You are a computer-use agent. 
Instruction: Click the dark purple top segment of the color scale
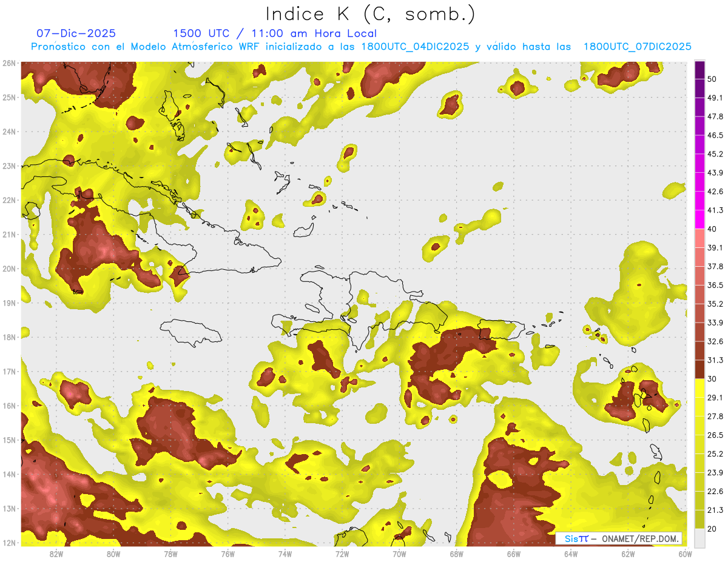click(x=699, y=70)
